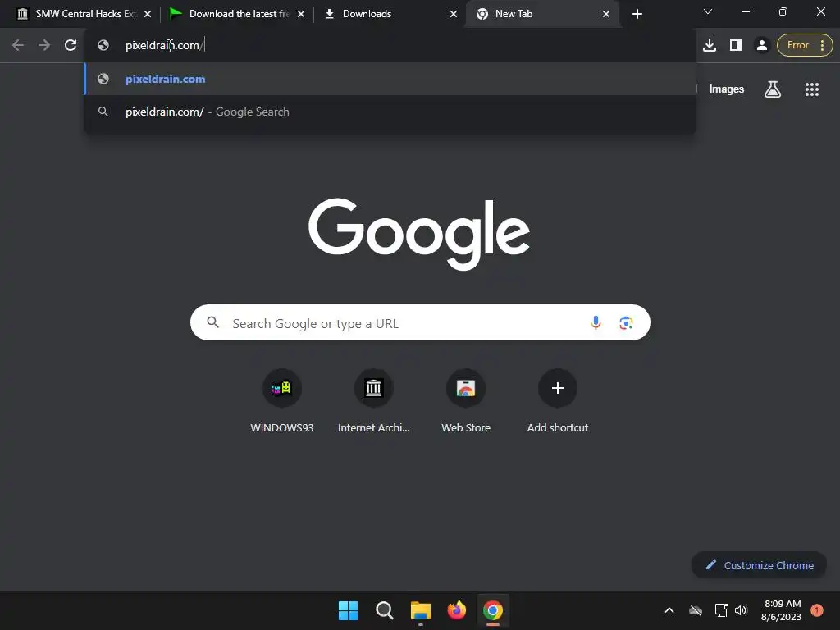Click the Search Google or type a URL box
The width and height of the screenshot is (840, 630).
420,323
